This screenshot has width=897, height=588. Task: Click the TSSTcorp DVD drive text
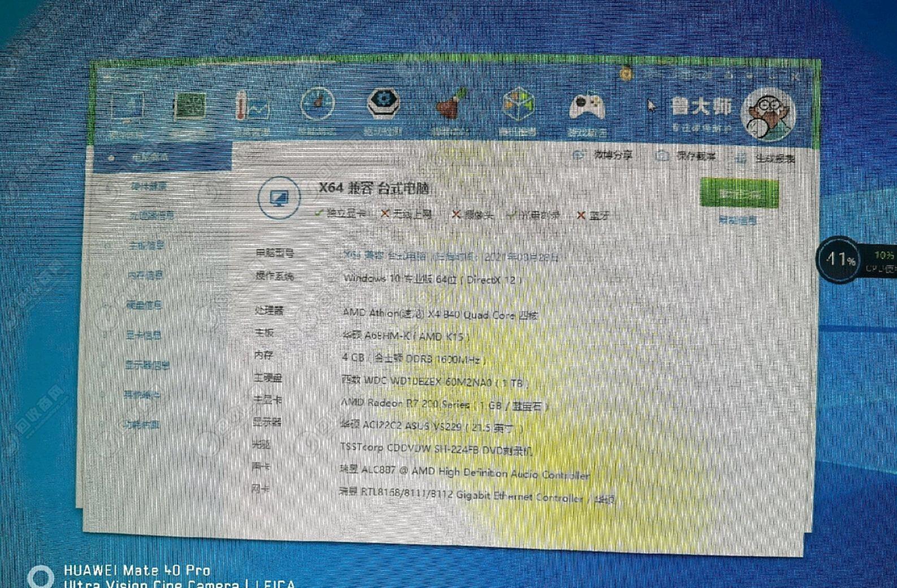click(436, 450)
